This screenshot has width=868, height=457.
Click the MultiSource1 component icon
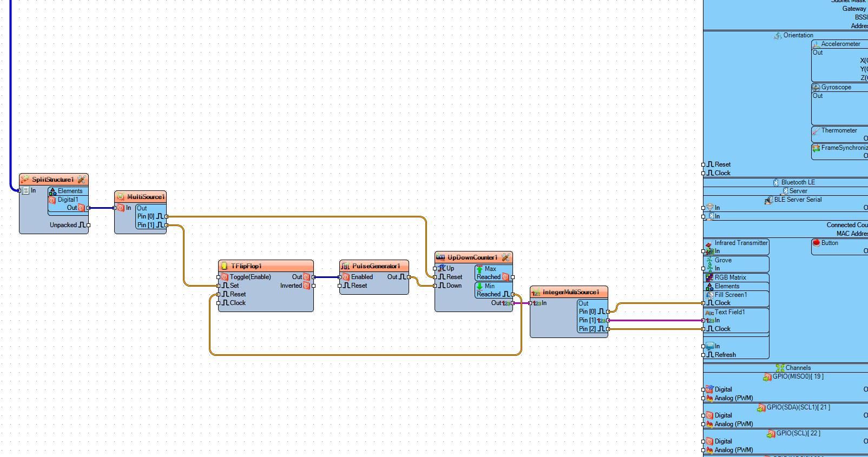coord(120,197)
